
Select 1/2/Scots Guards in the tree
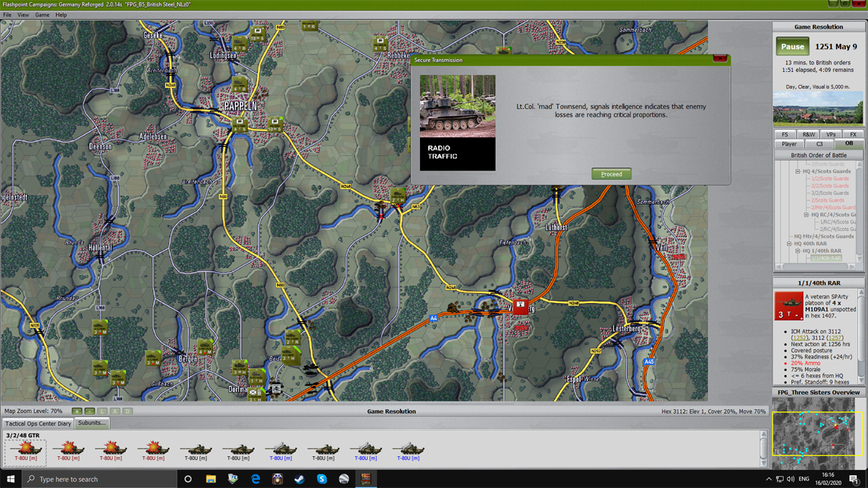pos(830,179)
